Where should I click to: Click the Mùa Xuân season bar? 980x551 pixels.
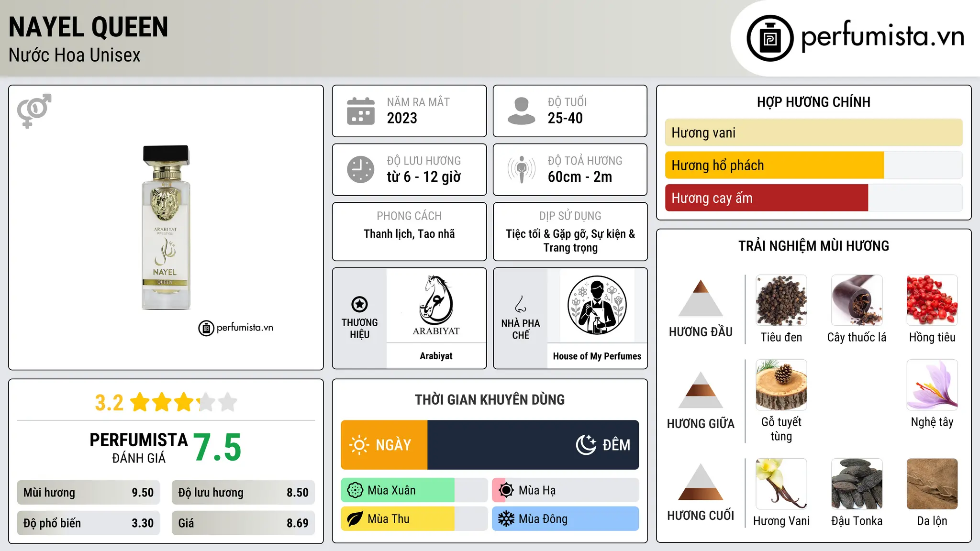point(414,490)
